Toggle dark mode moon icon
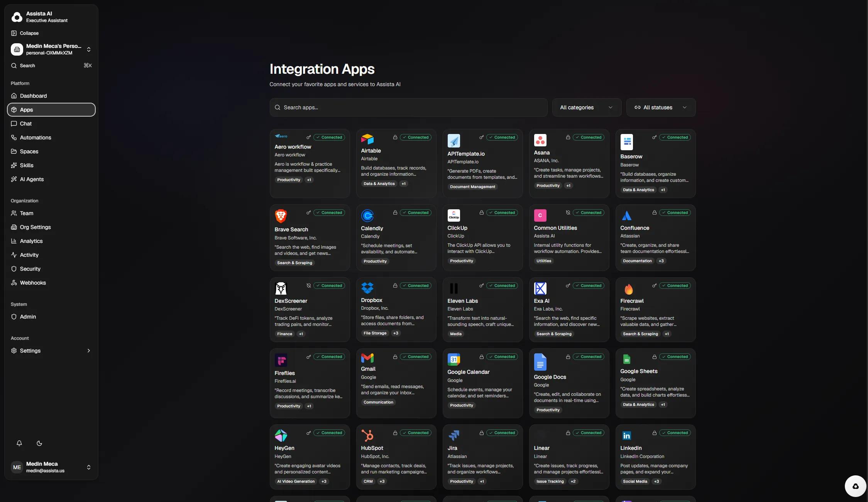 point(39,443)
